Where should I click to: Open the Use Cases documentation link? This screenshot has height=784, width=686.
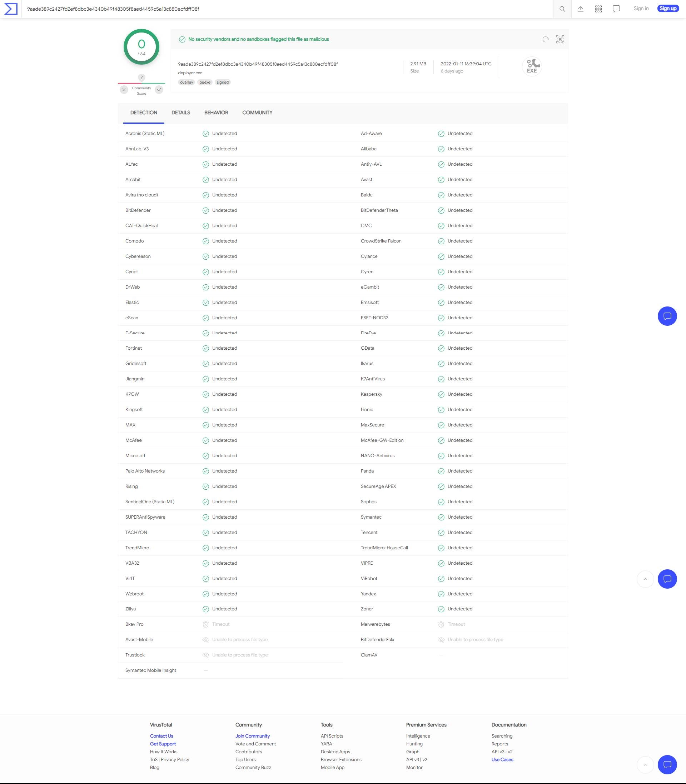point(502,759)
